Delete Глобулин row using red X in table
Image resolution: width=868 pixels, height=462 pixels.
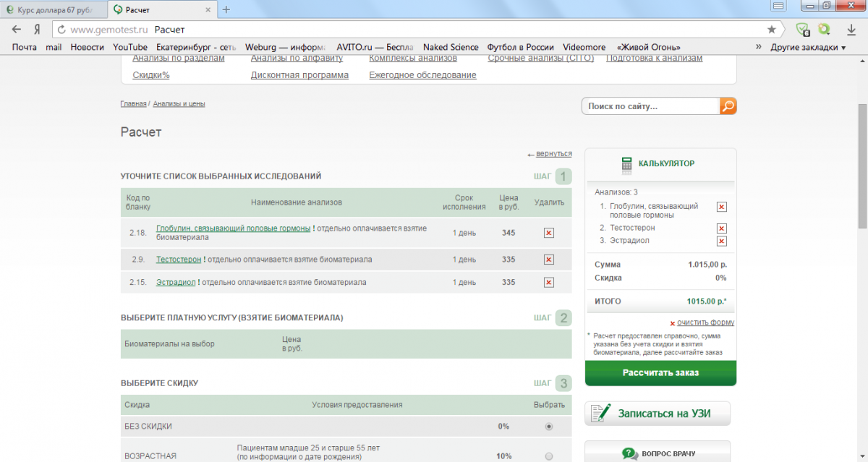coord(548,233)
